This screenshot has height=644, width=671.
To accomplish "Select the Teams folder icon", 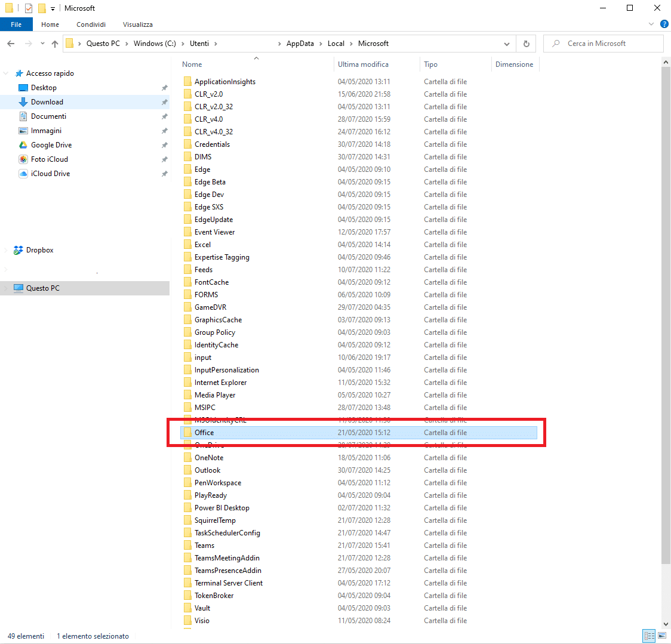I will (187, 546).
